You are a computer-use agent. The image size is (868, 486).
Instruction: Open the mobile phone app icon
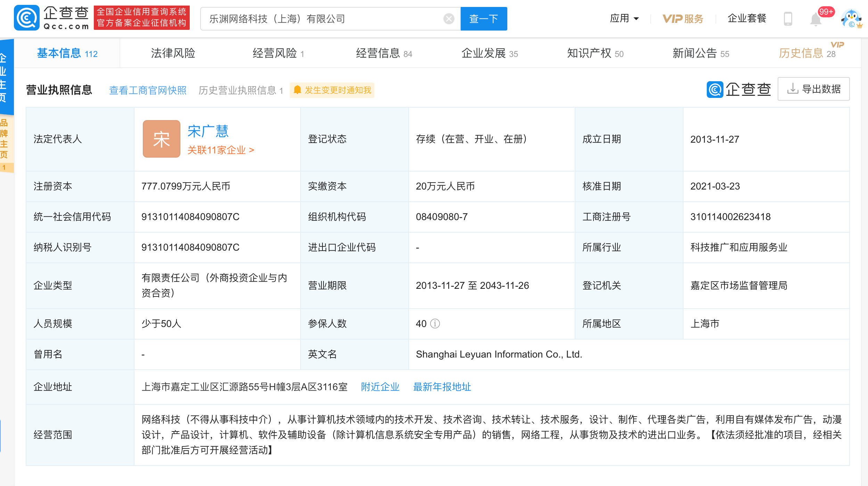pos(788,19)
